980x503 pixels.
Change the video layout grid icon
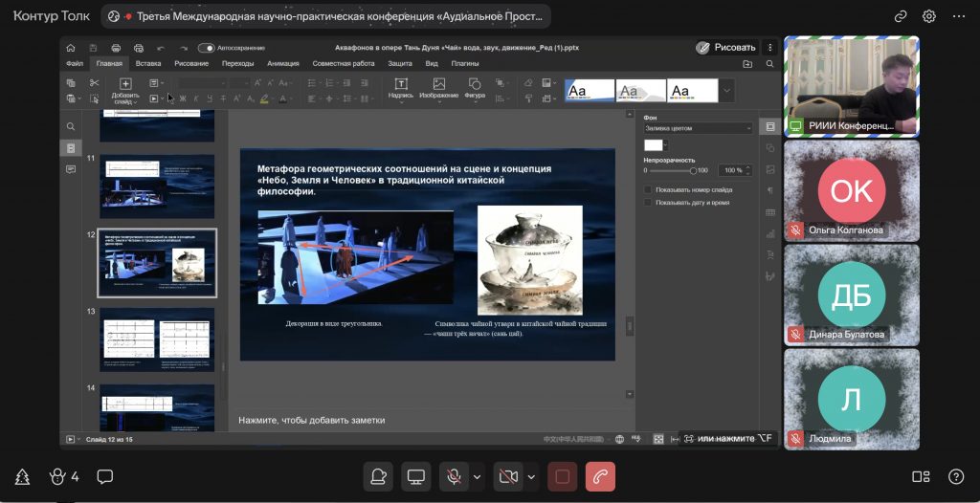(x=921, y=476)
